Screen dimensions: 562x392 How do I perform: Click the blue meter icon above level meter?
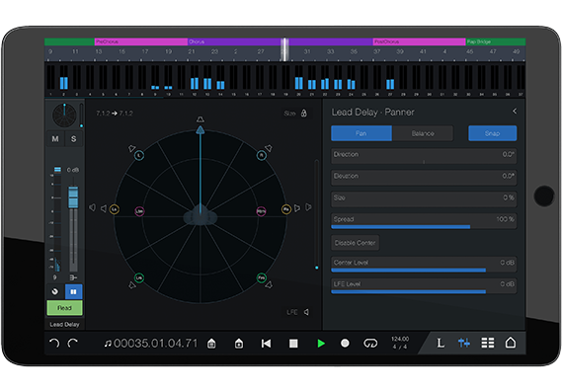(x=57, y=169)
